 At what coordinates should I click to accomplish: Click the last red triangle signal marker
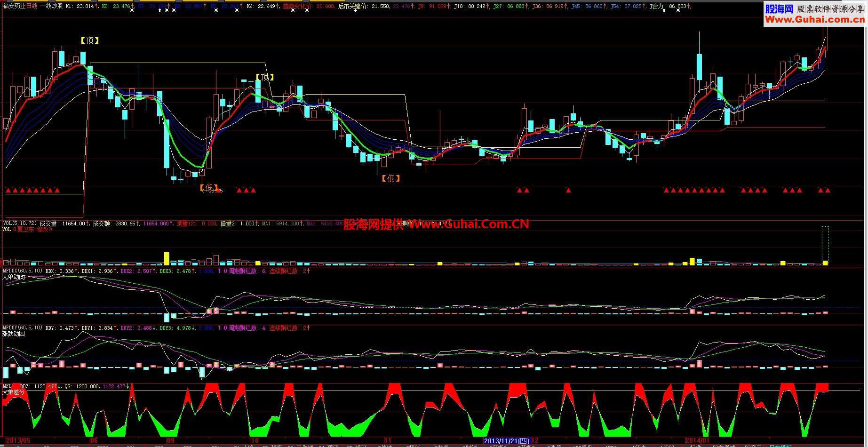pos(828,191)
